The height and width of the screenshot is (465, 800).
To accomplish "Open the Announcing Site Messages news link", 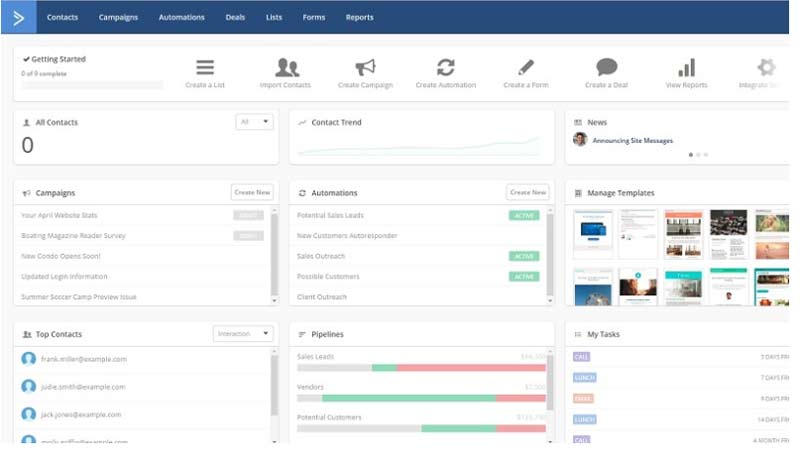I will (632, 141).
